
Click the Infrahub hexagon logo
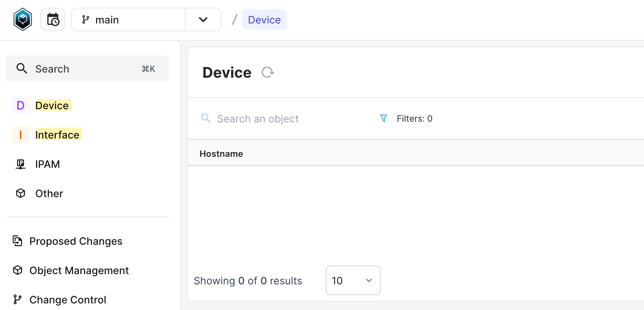click(x=23, y=19)
